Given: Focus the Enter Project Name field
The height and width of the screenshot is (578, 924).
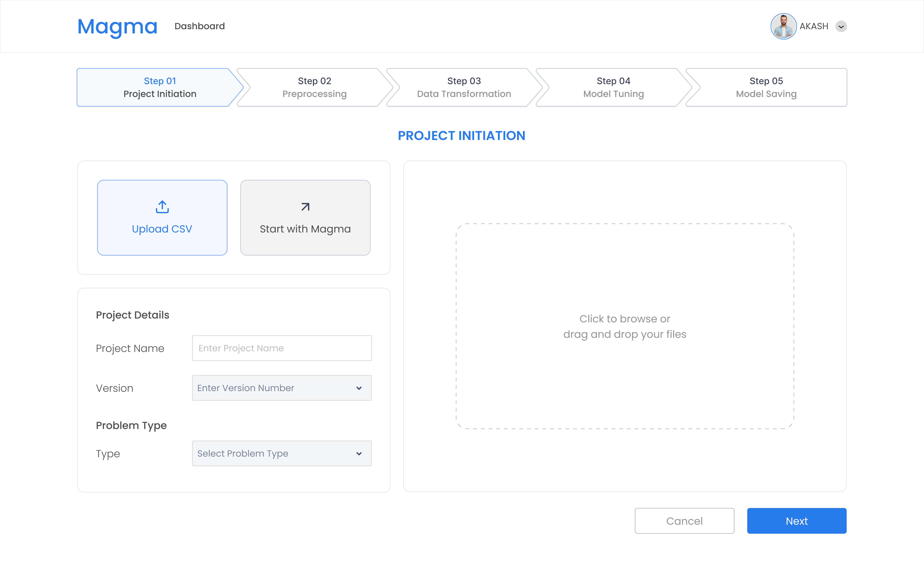Looking at the screenshot, I should [282, 348].
